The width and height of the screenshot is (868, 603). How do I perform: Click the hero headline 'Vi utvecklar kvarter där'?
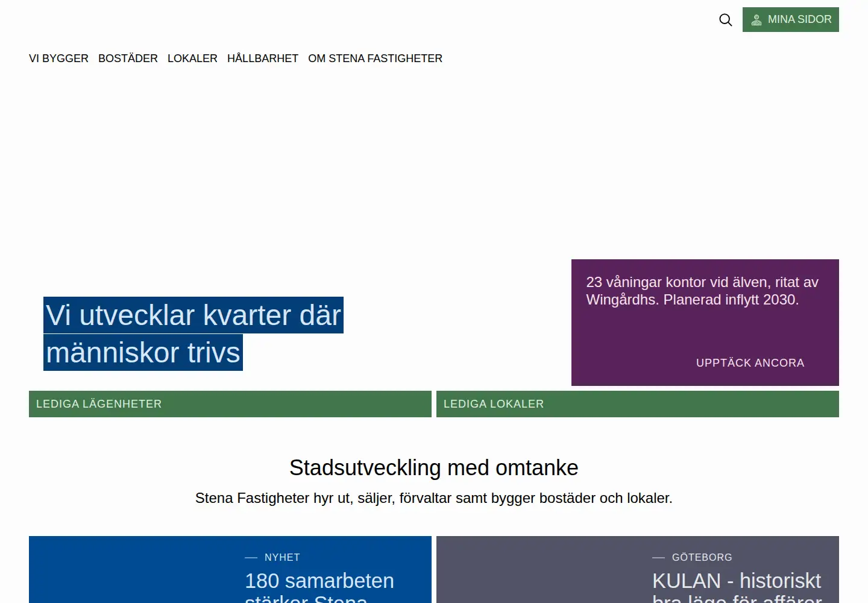pyautogui.click(x=193, y=315)
